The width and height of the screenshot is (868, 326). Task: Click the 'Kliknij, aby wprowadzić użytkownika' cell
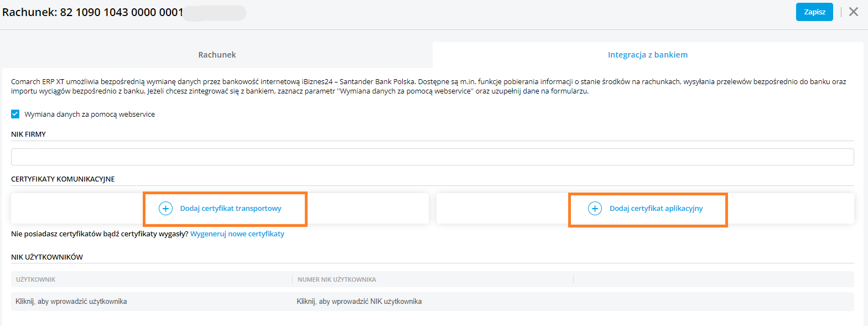[x=71, y=302]
